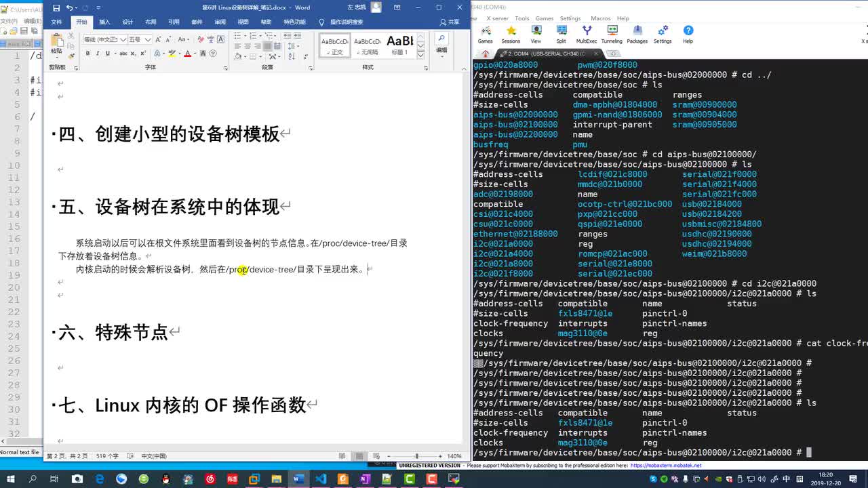This screenshot has height=488, width=868.
Task: Apply Format Painter in clipboard group
Action: [x=71, y=56]
